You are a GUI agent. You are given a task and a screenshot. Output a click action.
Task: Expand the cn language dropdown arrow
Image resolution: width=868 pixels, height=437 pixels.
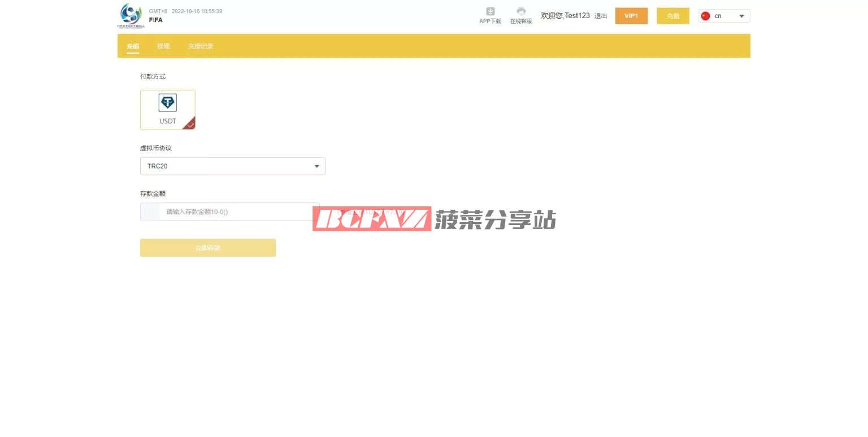(x=741, y=16)
